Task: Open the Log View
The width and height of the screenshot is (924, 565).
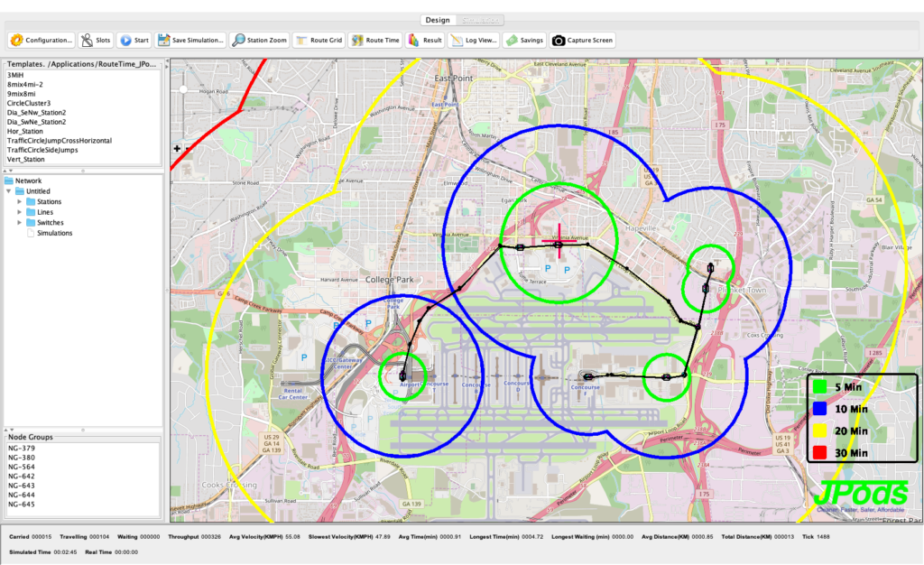Action: tap(475, 40)
